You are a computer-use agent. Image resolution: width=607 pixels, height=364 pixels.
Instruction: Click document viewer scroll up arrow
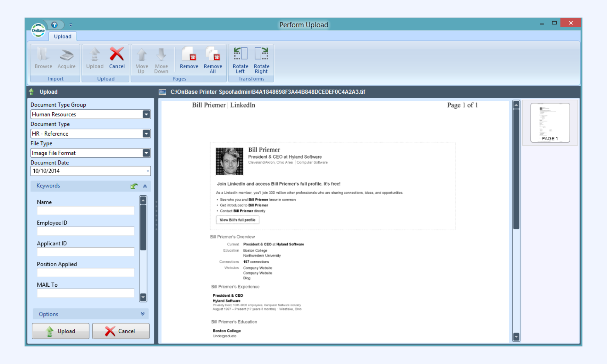click(x=516, y=105)
